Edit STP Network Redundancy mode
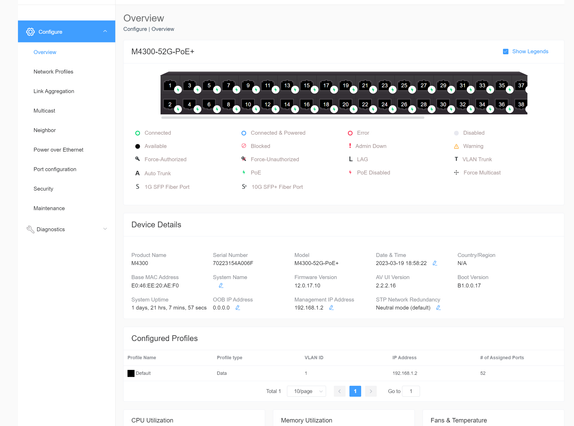 point(438,308)
